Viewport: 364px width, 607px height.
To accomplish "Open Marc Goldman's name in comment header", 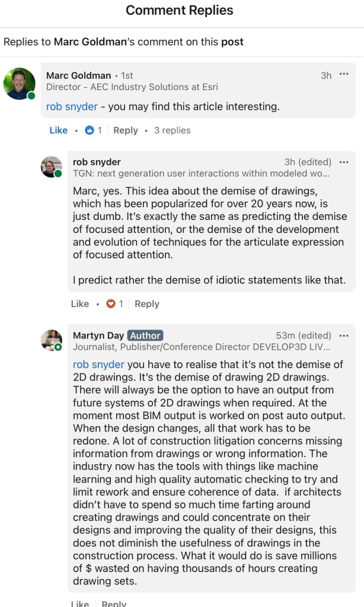I will point(78,75).
